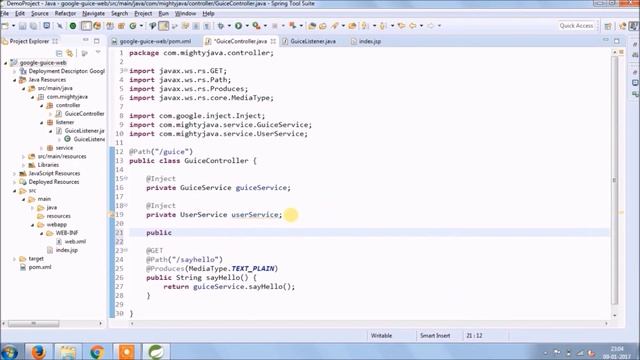Viewport: 640px width, 360px height.
Task: Open the Source menu
Action: click(x=40, y=13)
